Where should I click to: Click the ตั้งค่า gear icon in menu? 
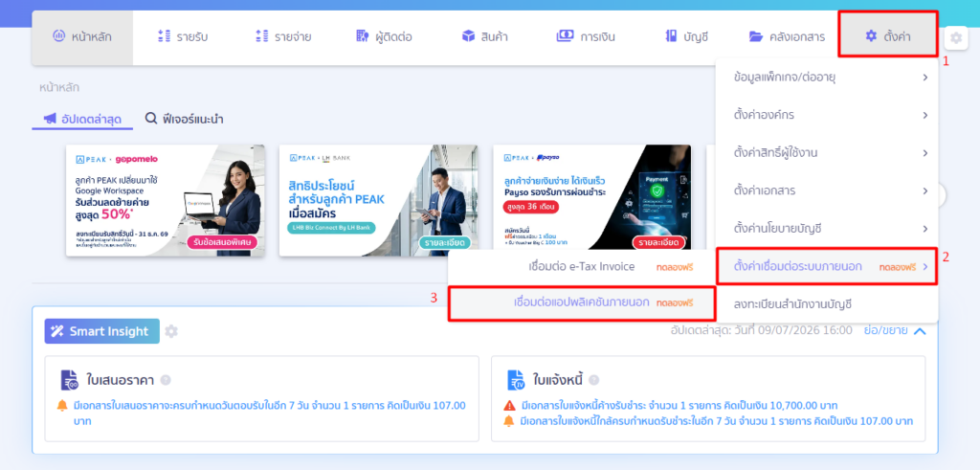[x=871, y=36]
